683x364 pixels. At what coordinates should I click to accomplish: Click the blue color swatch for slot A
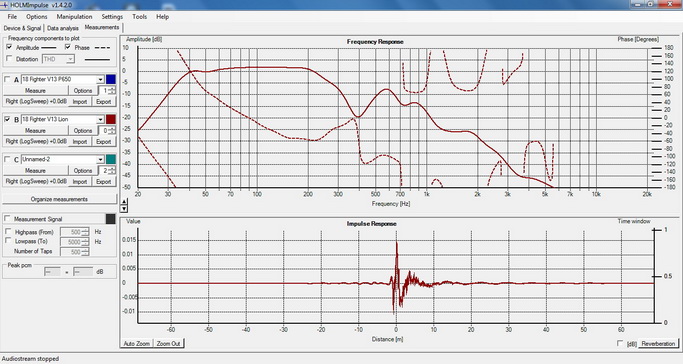(111, 79)
